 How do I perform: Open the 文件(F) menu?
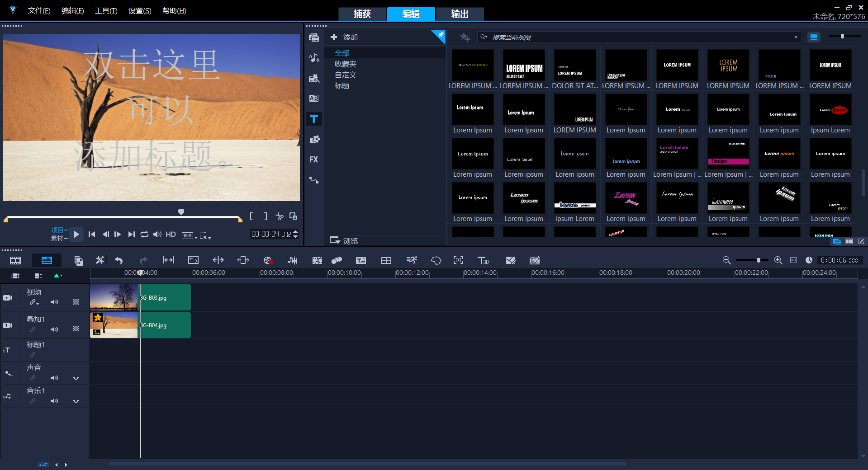[x=39, y=10]
